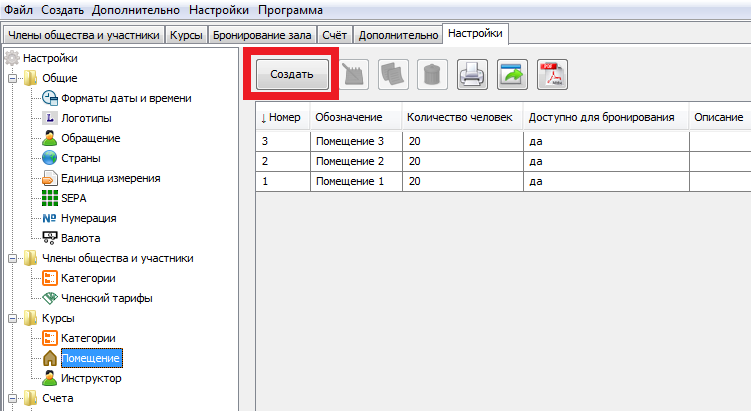Image resolution: width=751 pixels, height=411 pixels.
Task: Click 20 cell in Помещение 2 row
Action: click(x=463, y=161)
